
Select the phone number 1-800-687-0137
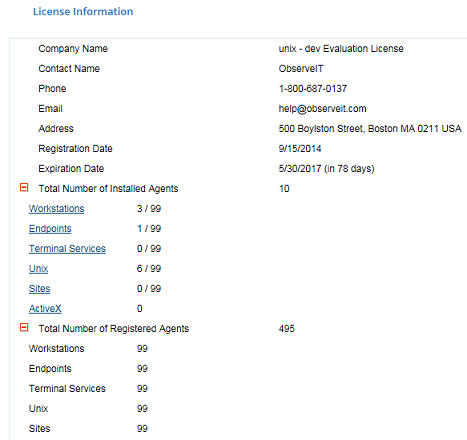tap(313, 89)
